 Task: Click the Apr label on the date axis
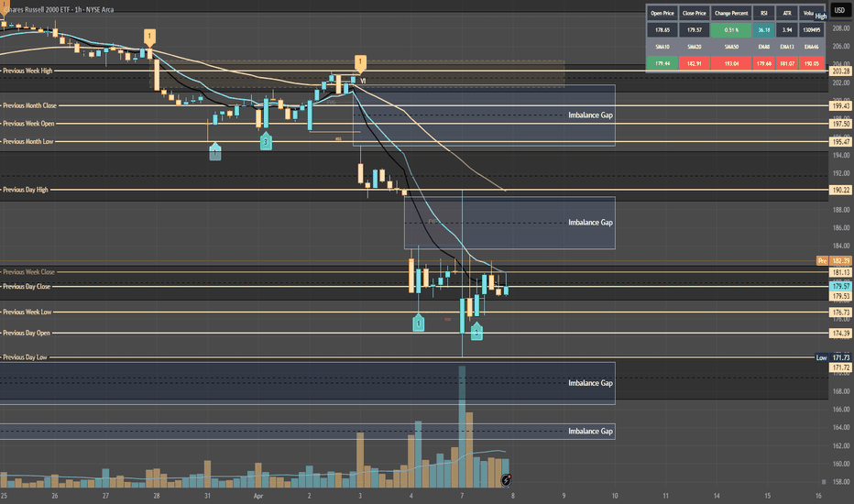[258, 496]
